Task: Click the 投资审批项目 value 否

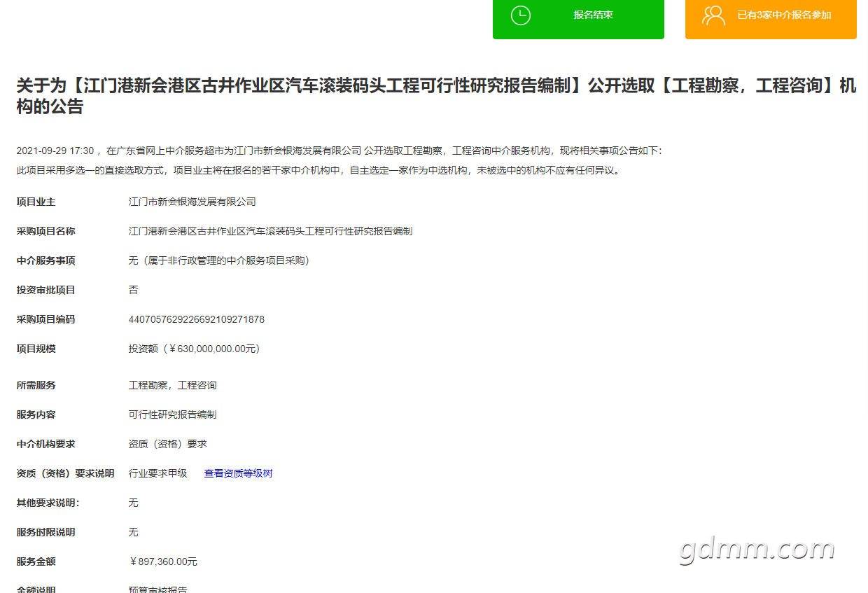Action: point(133,290)
